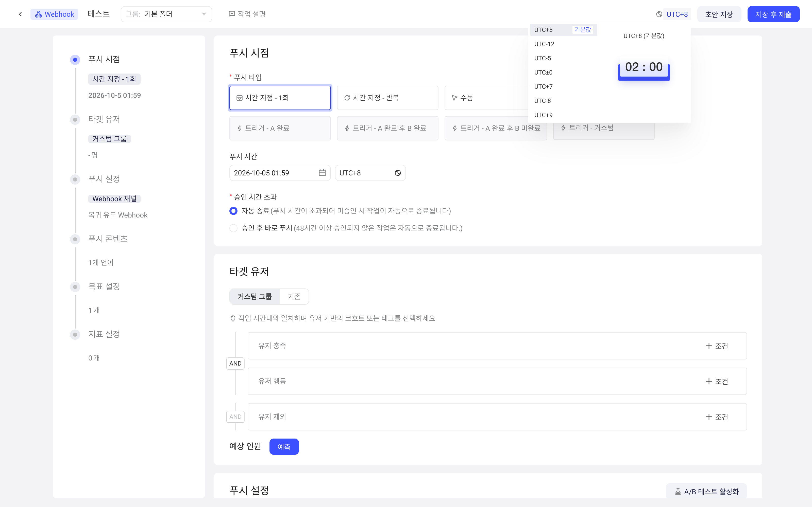
Task: Expand the group folder dropdown
Action: pyautogui.click(x=166, y=14)
